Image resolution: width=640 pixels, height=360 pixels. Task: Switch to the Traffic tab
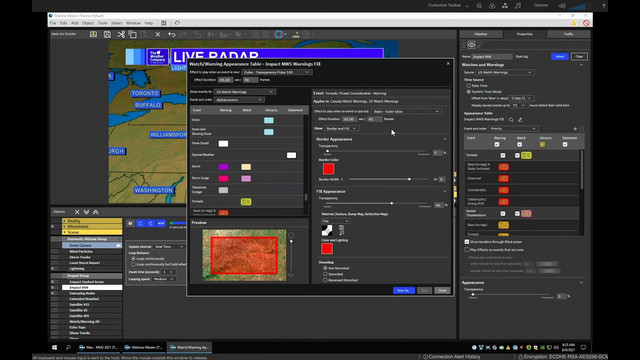click(x=568, y=34)
